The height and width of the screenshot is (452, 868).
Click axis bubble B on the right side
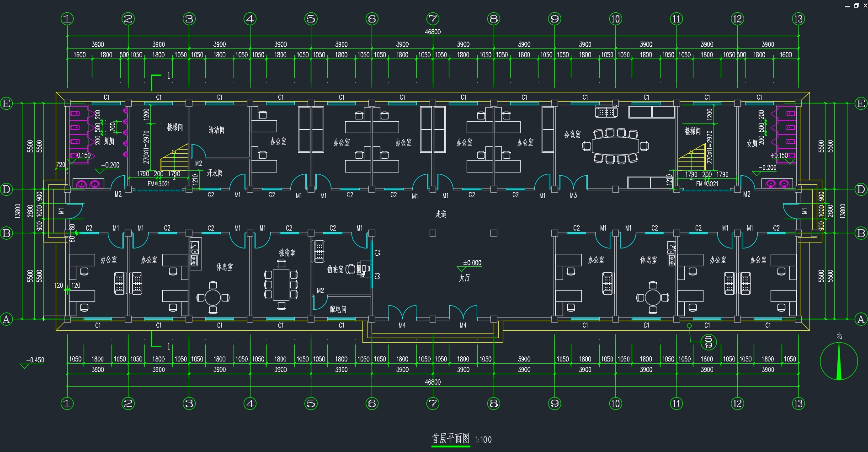[861, 233]
